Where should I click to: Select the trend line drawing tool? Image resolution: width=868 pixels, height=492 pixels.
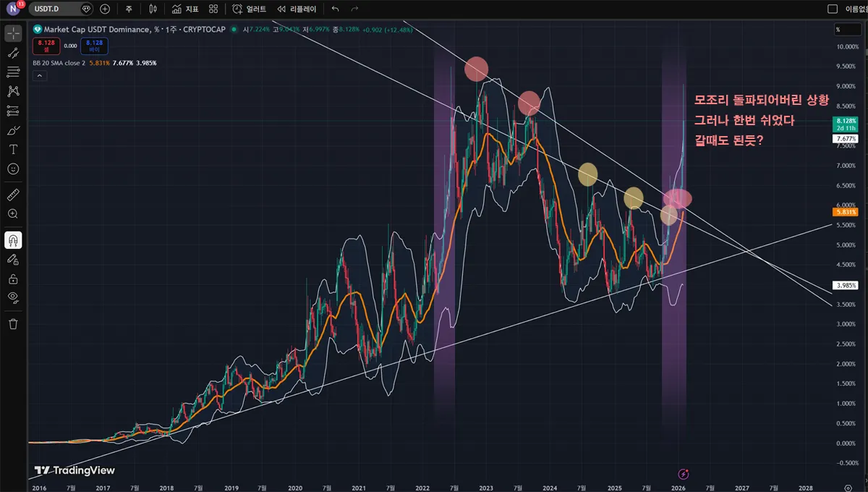pyautogui.click(x=13, y=53)
